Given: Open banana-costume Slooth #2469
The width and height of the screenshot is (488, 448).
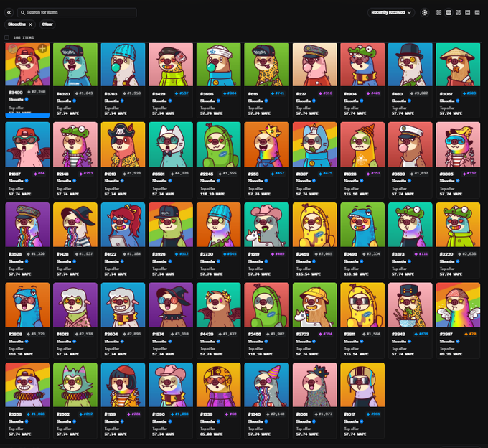Looking at the screenshot, I should pos(314,225).
